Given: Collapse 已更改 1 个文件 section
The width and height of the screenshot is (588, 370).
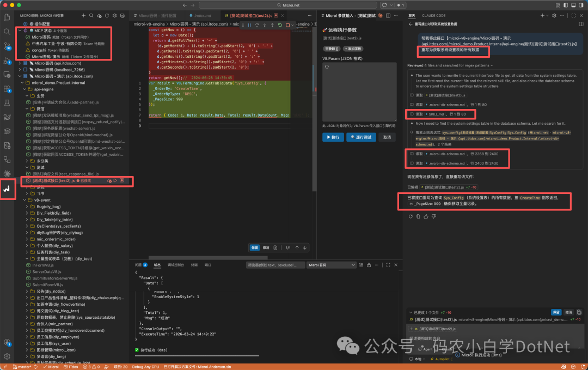Looking at the screenshot, I should pos(411,312).
